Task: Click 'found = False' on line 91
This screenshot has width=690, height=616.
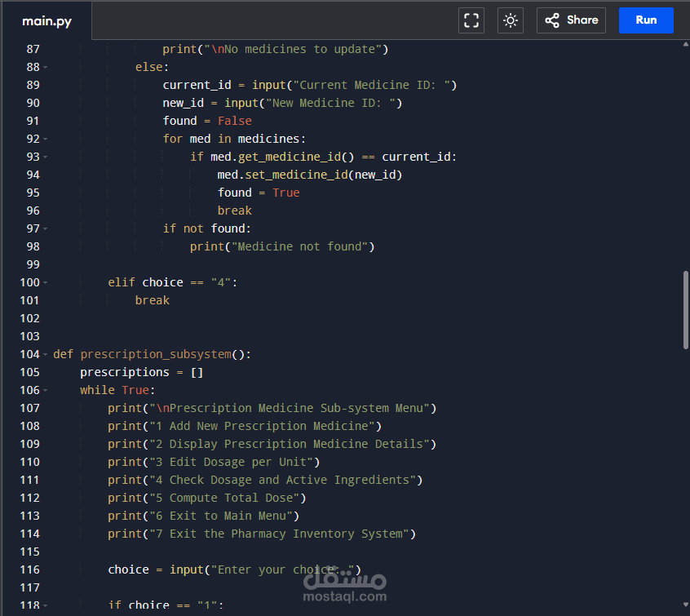Action: point(207,121)
